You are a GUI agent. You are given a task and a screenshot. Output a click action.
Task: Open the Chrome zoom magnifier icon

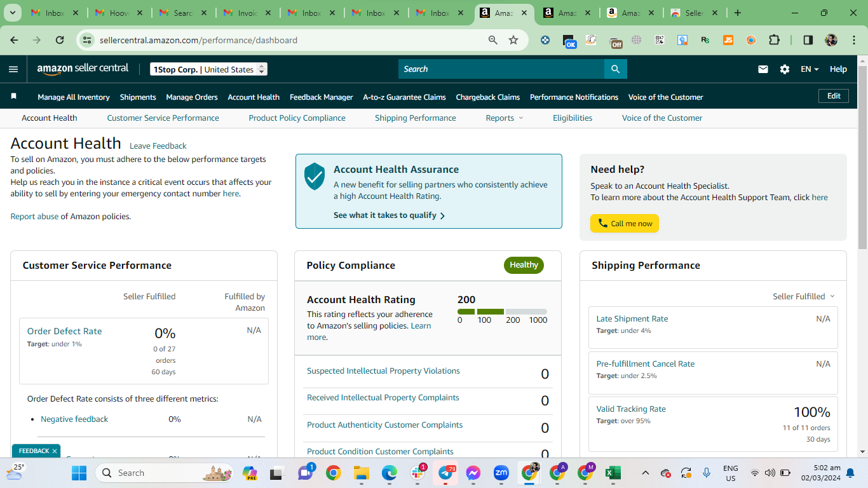click(x=493, y=40)
